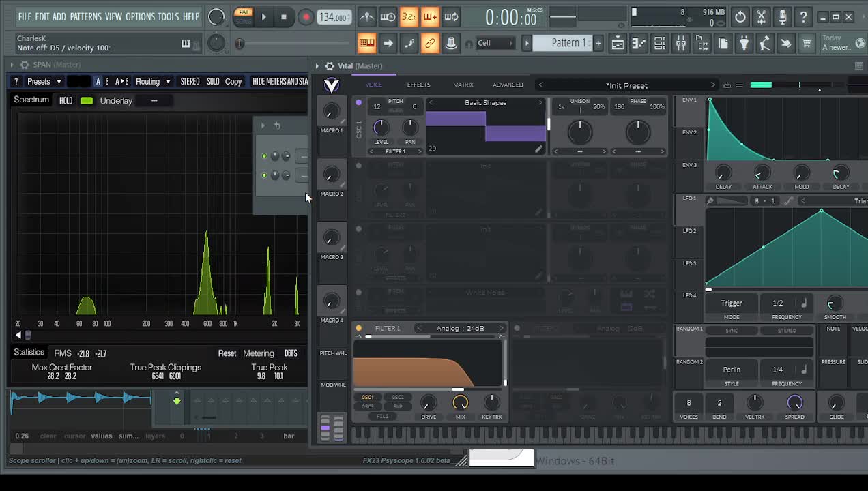Open Vital plugin gear settings

click(330, 66)
